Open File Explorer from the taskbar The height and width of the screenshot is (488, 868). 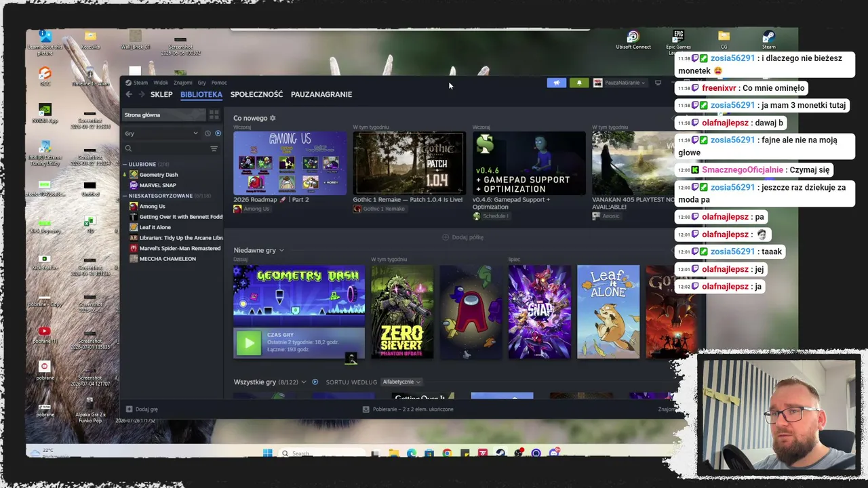393,453
